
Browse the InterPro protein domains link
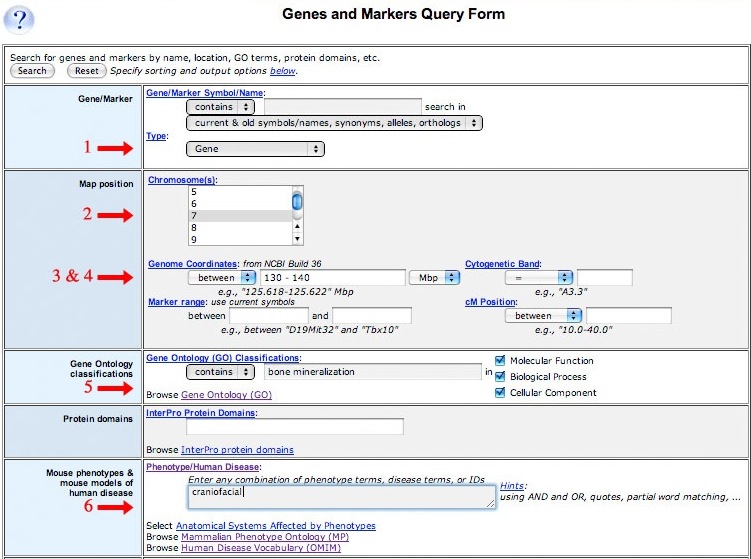click(x=237, y=450)
